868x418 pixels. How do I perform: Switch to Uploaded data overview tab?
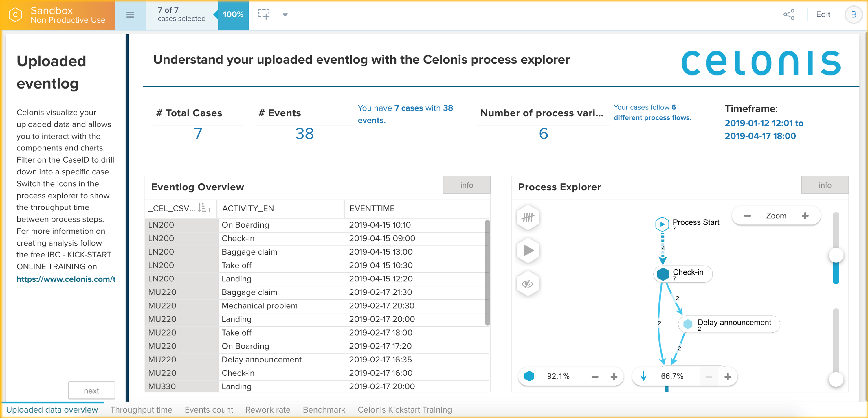click(52, 410)
